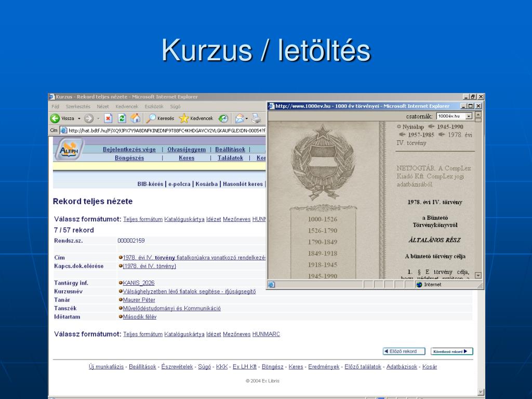Viewport: 532px width, 399px height.
Task: Click the Hasonlót keres link
Action: point(243,184)
